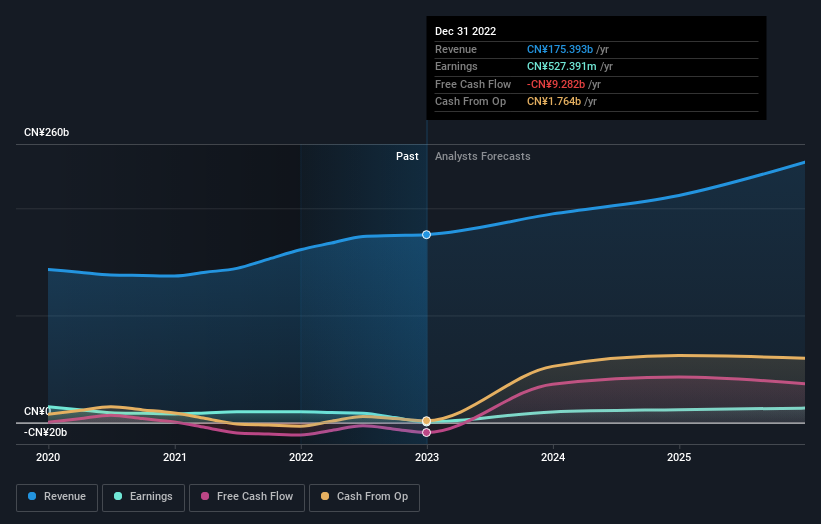Click the Free Cash Flow row label in tooltip

pos(473,84)
